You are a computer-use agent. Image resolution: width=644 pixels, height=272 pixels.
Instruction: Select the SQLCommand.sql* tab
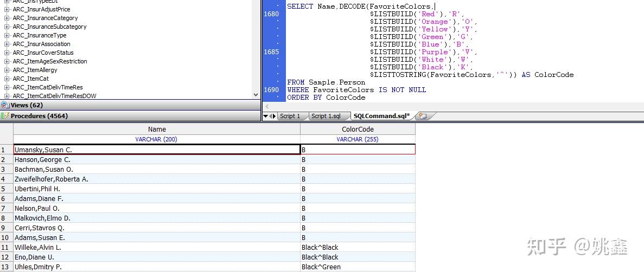click(381, 116)
